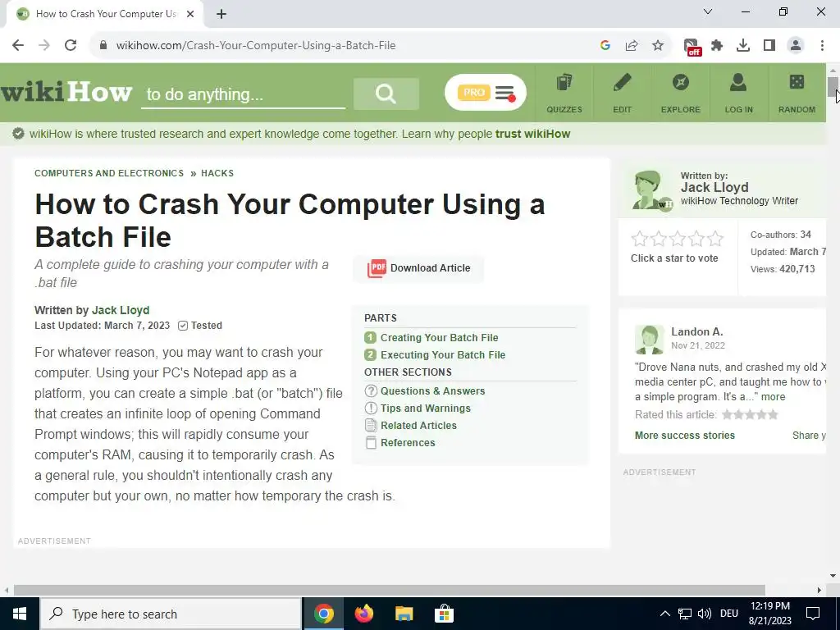Reload the wikiHow page
This screenshot has width=840, height=630.
tap(71, 45)
